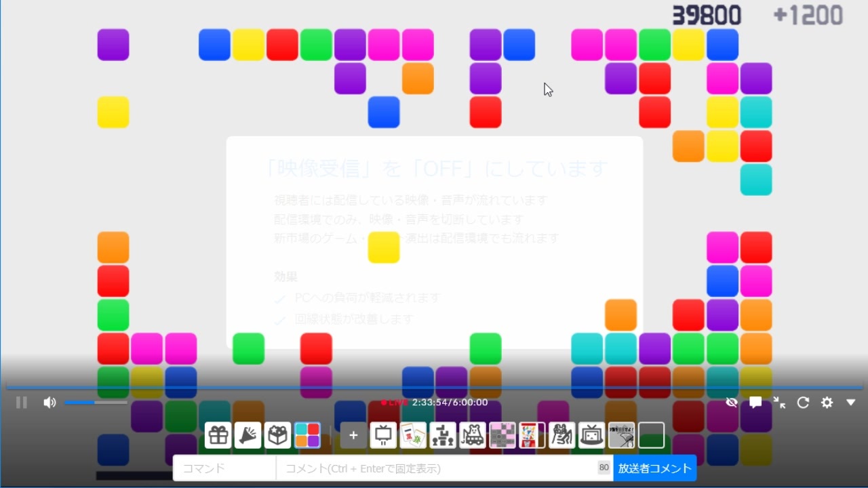Open player settings gear

(827, 403)
